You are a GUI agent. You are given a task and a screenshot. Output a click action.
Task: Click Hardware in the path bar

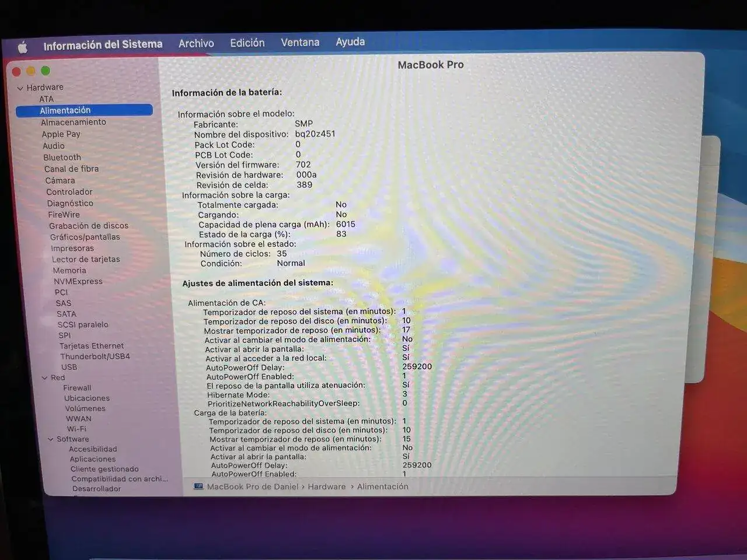[x=326, y=487]
